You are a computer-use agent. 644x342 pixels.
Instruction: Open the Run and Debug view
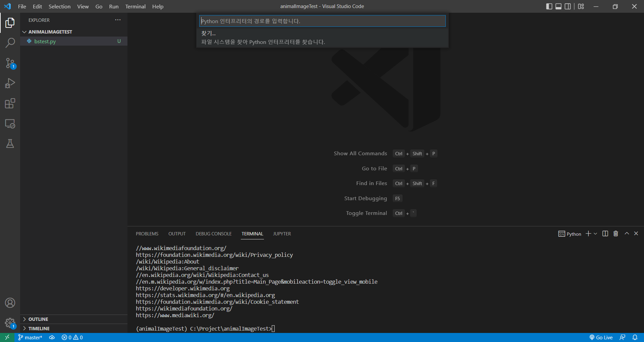10,83
